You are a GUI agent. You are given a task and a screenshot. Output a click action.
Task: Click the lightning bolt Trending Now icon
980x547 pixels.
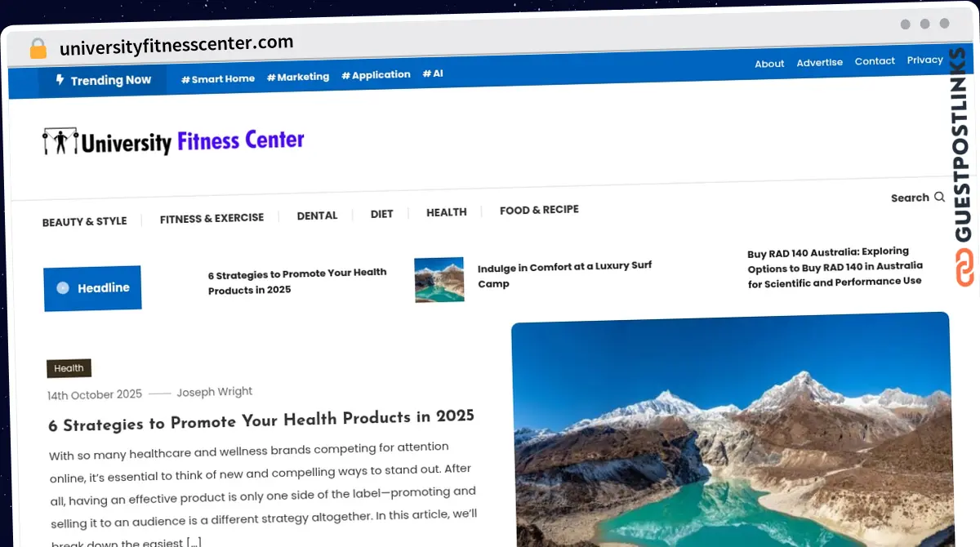point(60,80)
